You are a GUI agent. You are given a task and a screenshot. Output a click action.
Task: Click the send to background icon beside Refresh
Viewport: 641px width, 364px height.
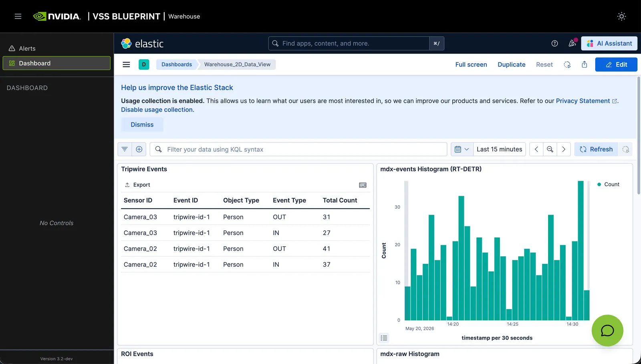point(625,149)
